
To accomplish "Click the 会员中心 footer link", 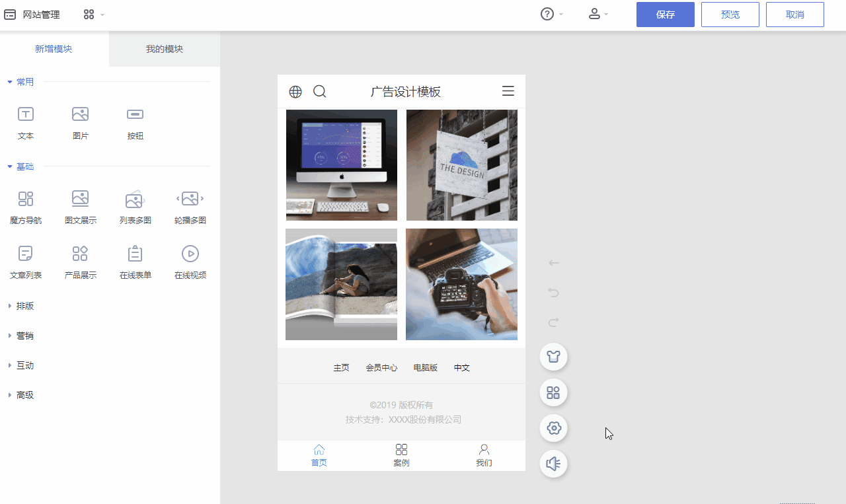I will tap(382, 368).
